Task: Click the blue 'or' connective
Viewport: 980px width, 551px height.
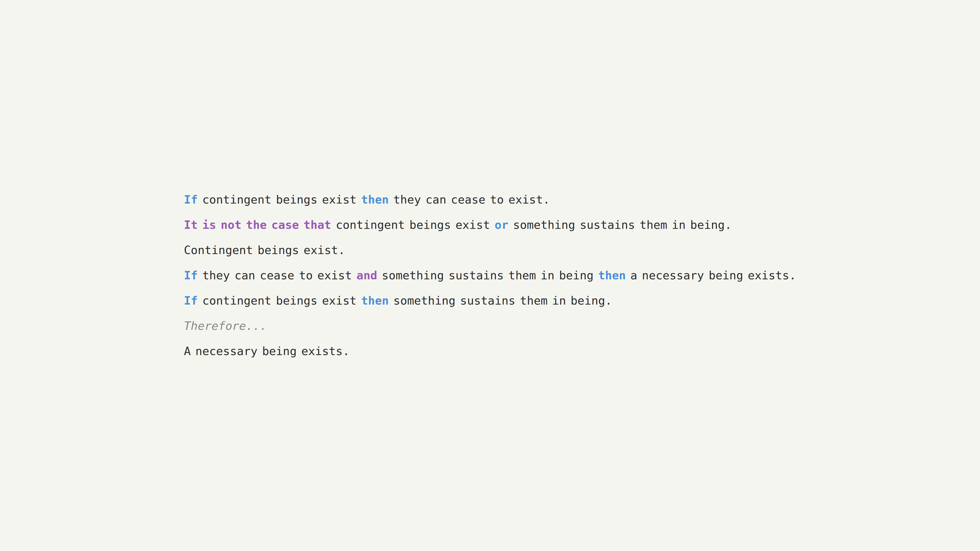Action: point(501,225)
